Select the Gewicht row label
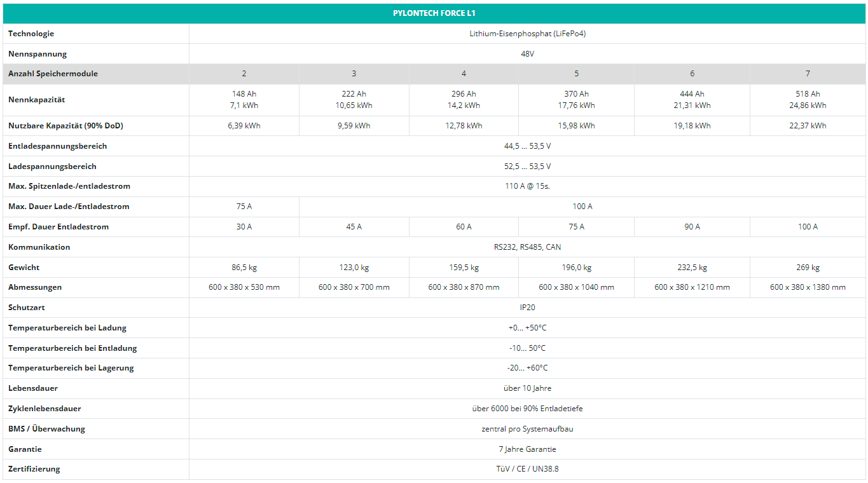Screen dimensions: 868x483 (x=24, y=268)
